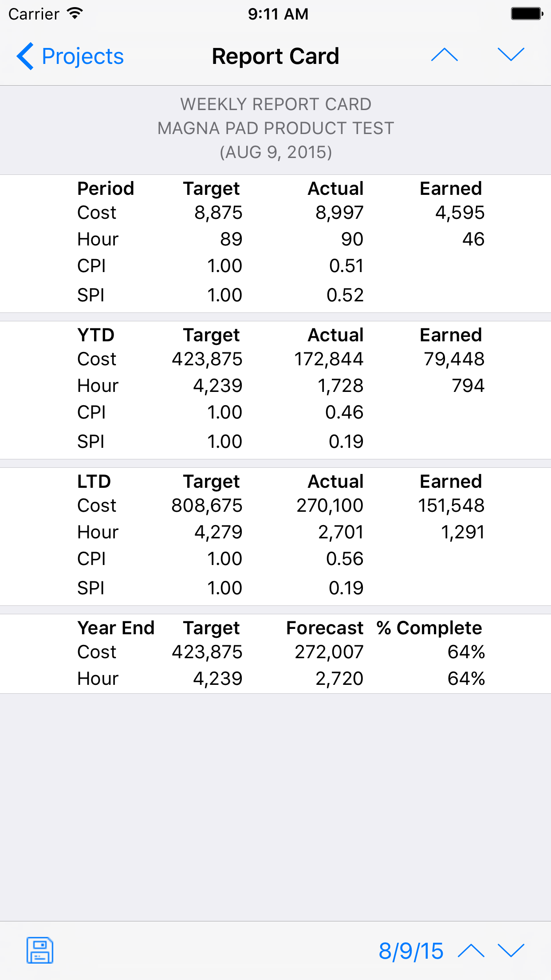The image size is (551, 980).
Task: Tap the Report Card navigation title
Action: (x=275, y=56)
